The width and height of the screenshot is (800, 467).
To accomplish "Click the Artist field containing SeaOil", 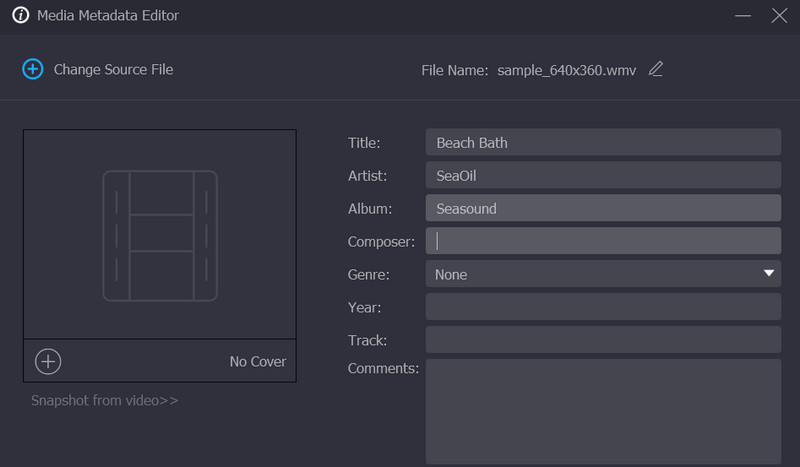I will 602,175.
